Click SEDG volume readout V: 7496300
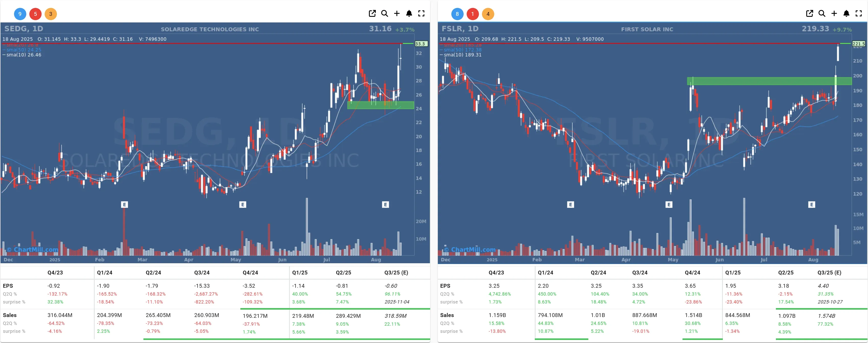Viewport: 868px width, 343px height. click(153, 39)
